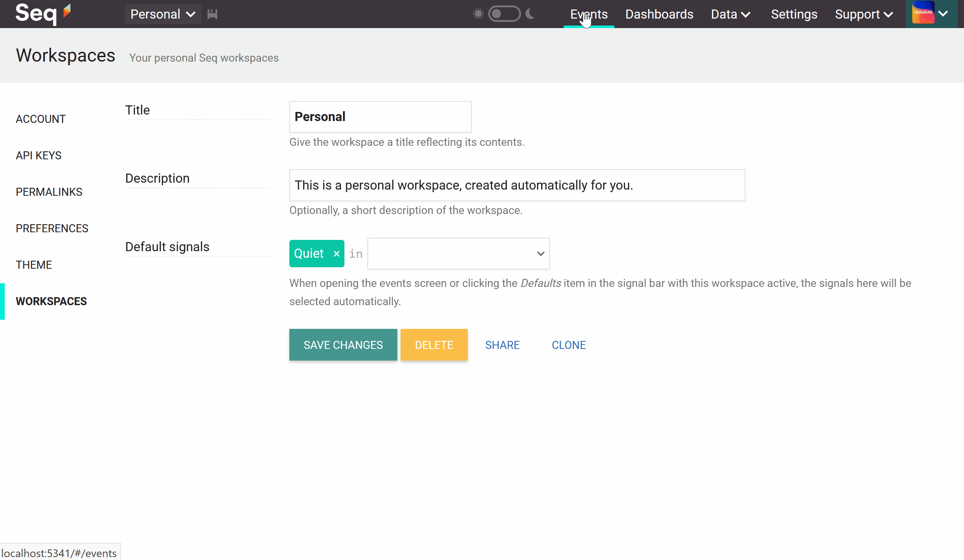Open the Dashboards page
Screen dimensions: 964x560
[659, 14]
